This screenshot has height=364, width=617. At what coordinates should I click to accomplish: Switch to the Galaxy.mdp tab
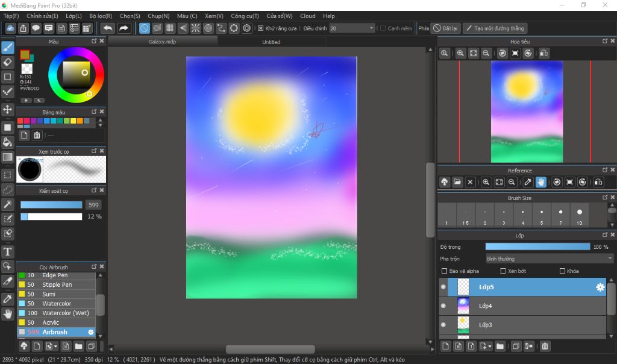point(163,42)
